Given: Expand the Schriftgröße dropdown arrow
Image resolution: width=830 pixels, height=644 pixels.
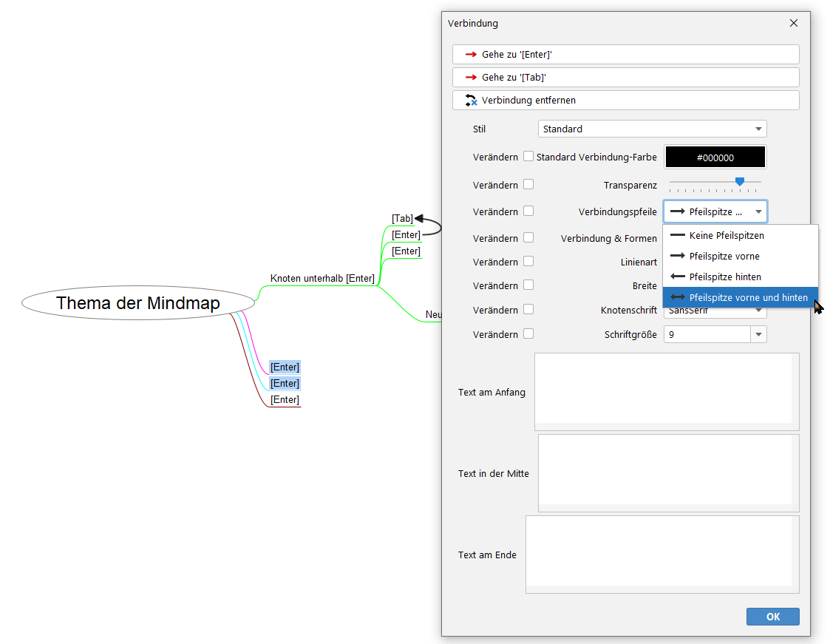Looking at the screenshot, I should tap(758, 335).
